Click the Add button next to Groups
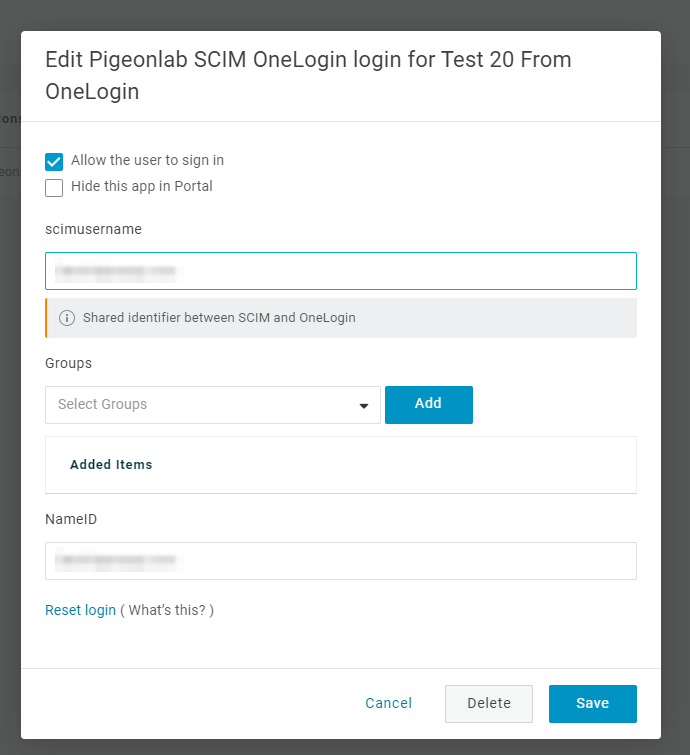 click(429, 404)
